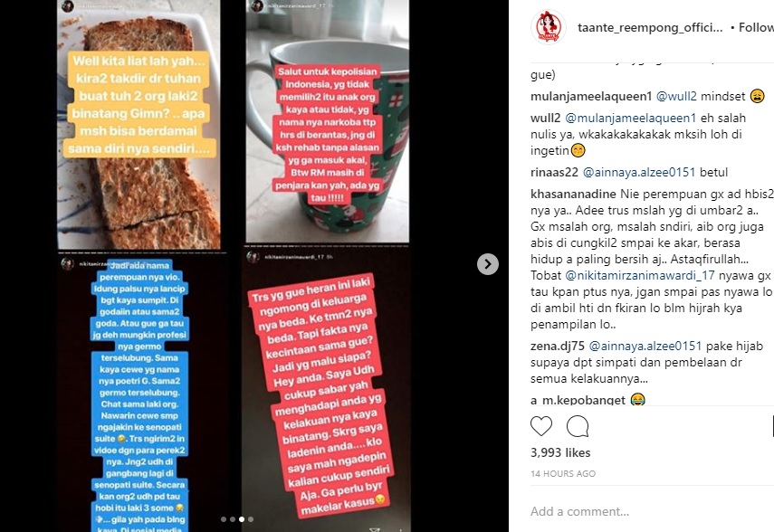Click the toast bread story image

(x=139, y=124)
